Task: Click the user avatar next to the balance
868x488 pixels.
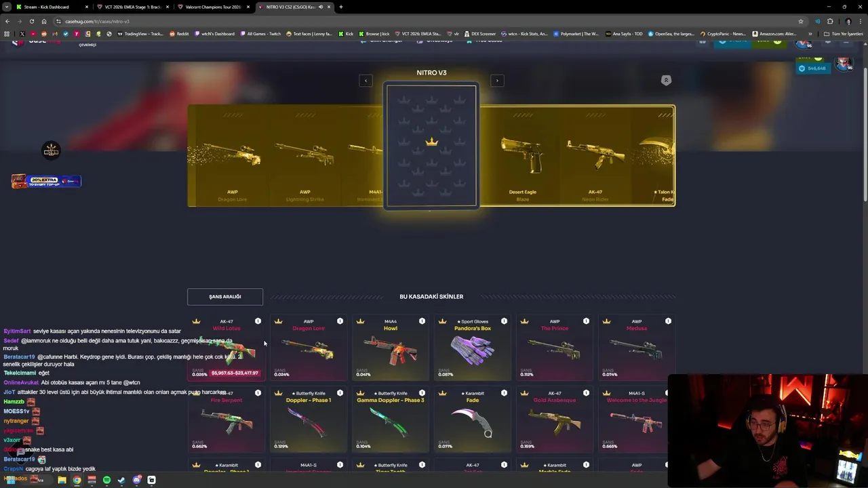Action: point(844,64)
